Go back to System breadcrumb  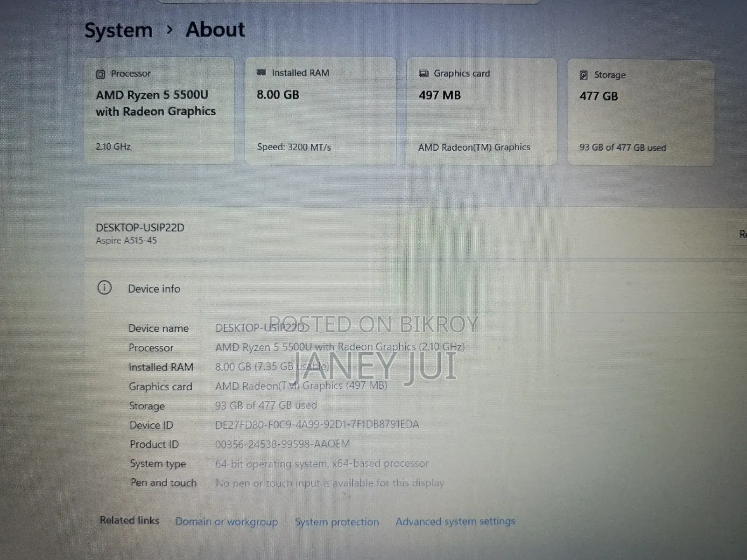click(119, 30)
